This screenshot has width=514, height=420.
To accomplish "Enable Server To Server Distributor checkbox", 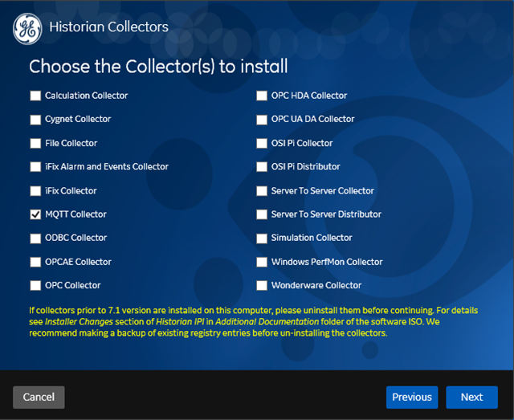I will (x=262, y=214).
